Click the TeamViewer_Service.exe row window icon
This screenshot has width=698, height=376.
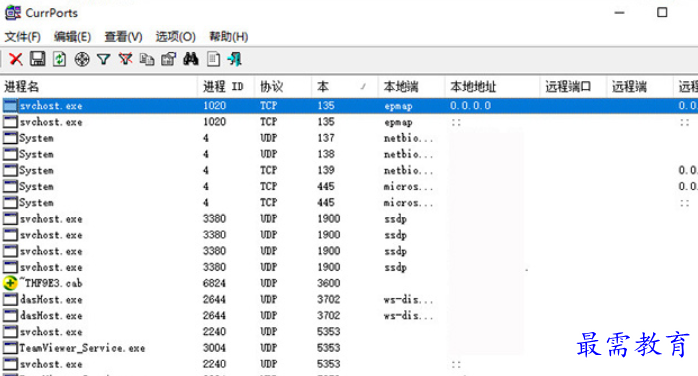10,348
